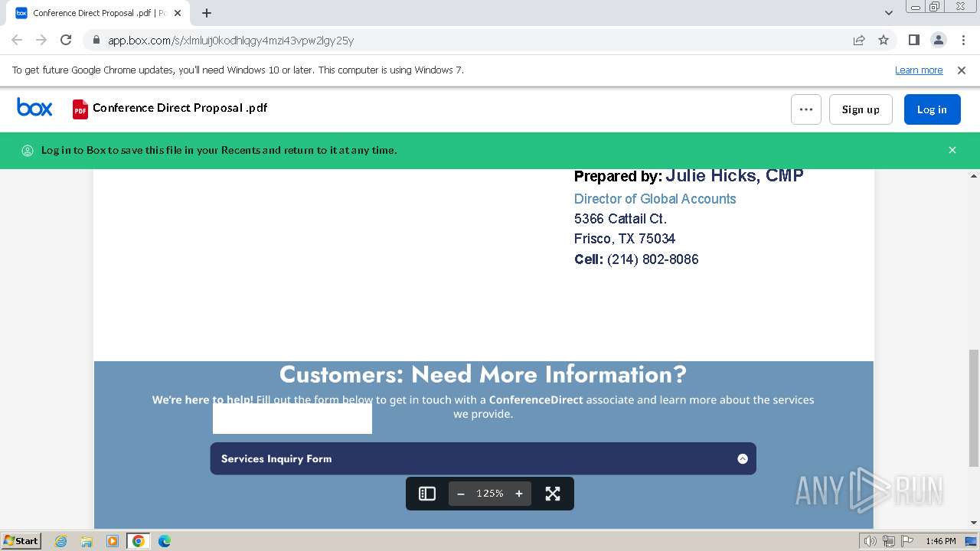The height and width of the screenshot is (551, 980).
Task: Click the network tray icon
Action: pyautogui.click(x=889, y=541)
